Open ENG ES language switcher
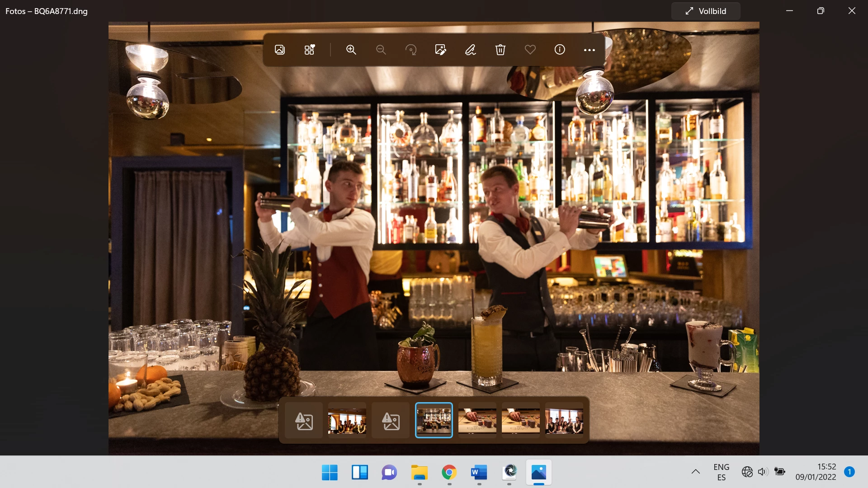 point(721,472)
